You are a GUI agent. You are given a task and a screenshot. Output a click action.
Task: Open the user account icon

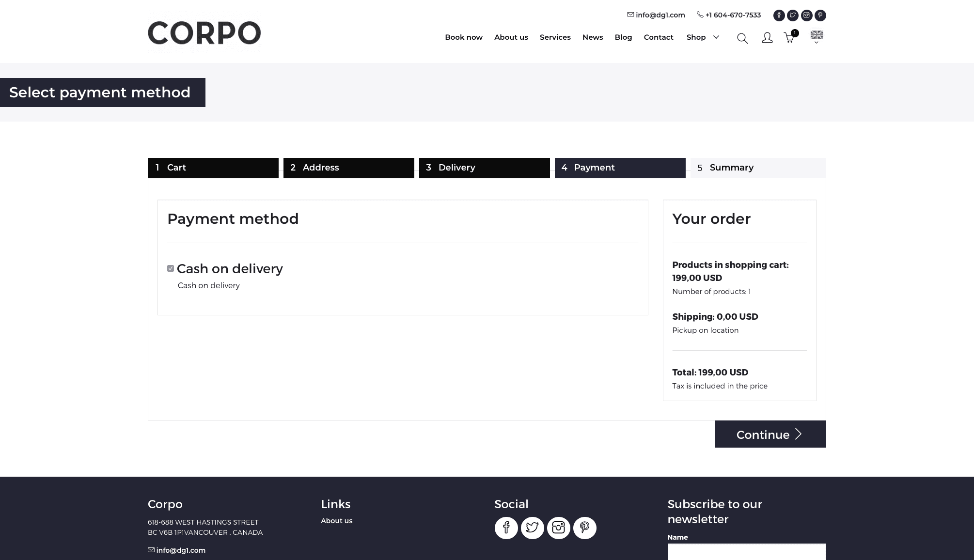click(767, 38)
